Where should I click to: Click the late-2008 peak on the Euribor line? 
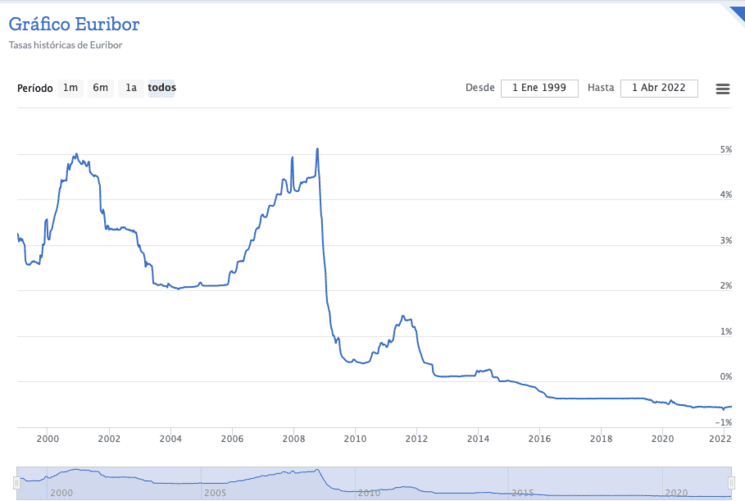317,150
